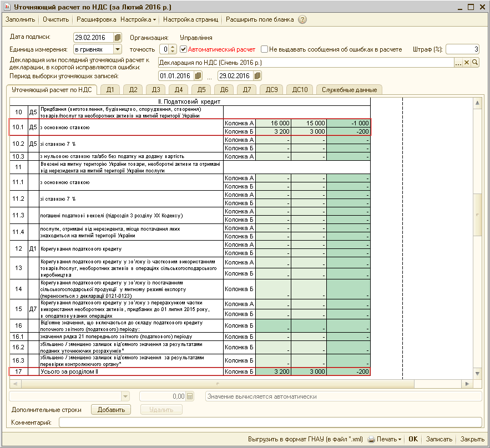The width and height of the screenshot is (490, 448).
Task: Select cell 15 000 in row 10.1
Action: [309, 123]
